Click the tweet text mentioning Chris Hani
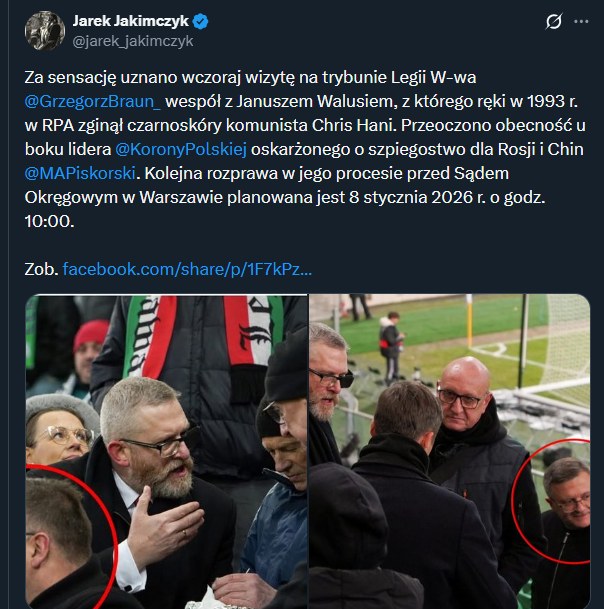This screenshot has width=604, height=609. [305, 125]
